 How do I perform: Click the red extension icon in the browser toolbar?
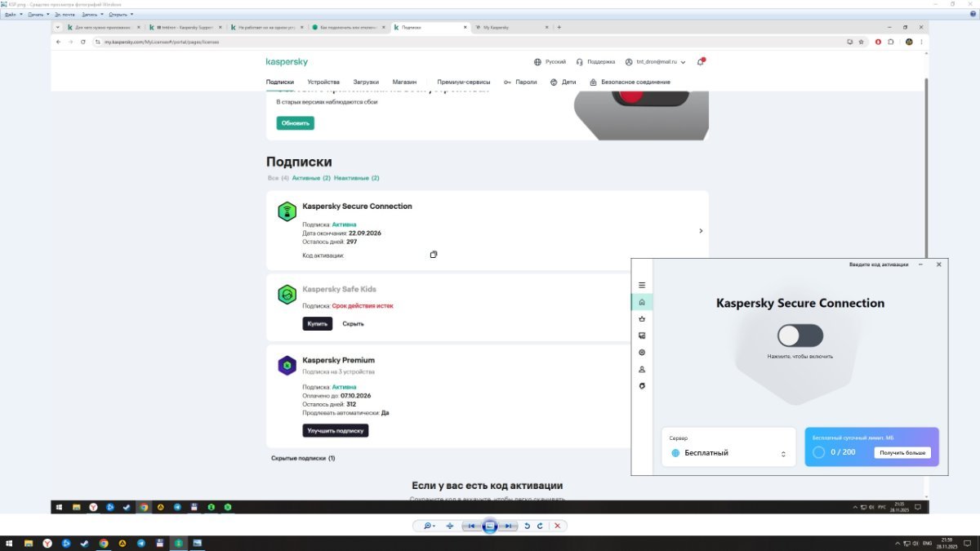[879, 42]
